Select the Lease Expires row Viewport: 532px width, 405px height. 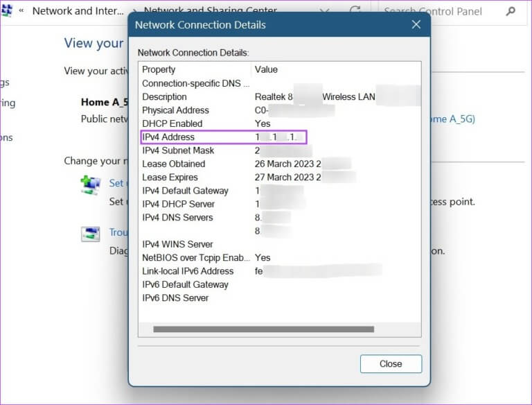tap(280, 178)
